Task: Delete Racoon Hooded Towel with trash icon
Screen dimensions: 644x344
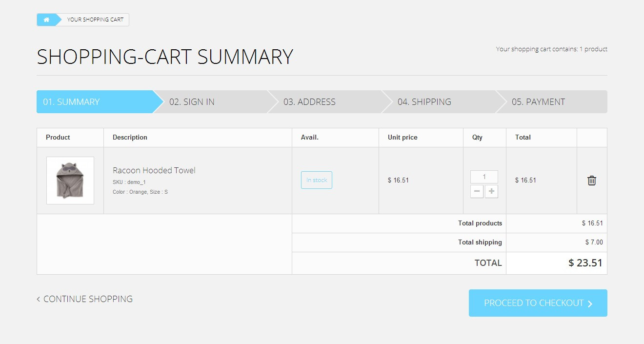Action: (x=591, y=181)
